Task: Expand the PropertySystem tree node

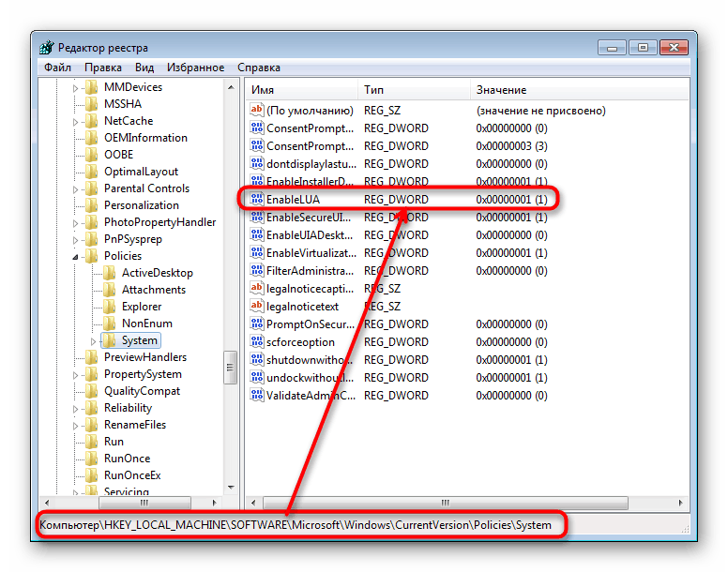Action: click(x=76, y=375)
